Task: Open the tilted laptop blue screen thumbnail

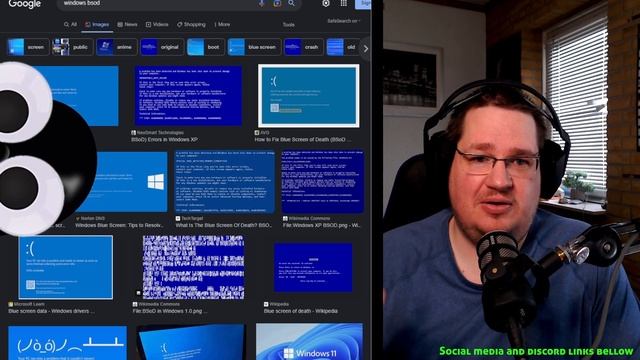Action: (x=191, y=342)
